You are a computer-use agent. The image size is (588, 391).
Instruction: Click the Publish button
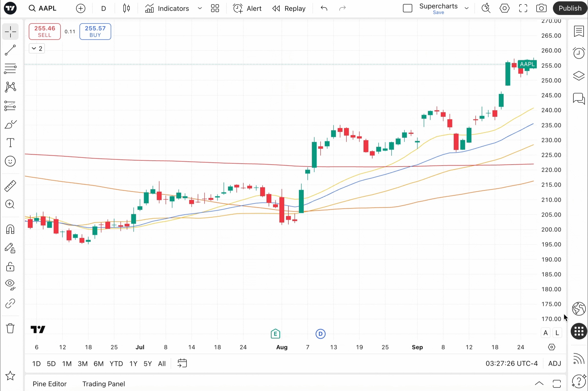click(570, 8)
